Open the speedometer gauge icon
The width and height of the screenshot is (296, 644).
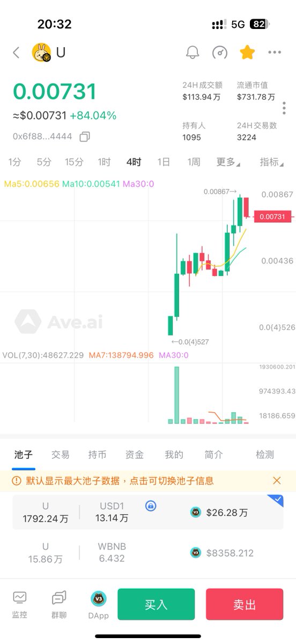(220, 53)
